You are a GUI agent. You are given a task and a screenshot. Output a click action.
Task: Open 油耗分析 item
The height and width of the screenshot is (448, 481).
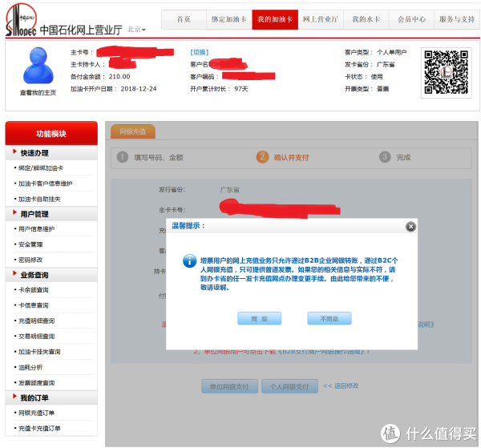(30, 367)
